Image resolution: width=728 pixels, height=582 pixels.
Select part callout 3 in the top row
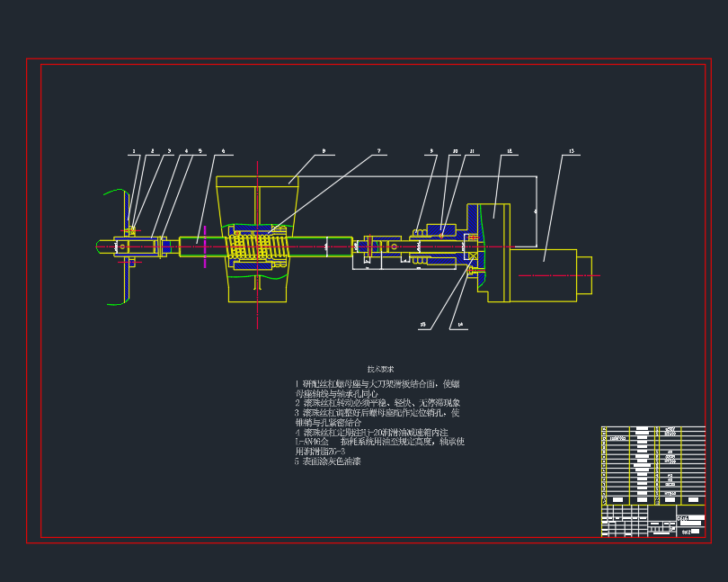(170, 150)
